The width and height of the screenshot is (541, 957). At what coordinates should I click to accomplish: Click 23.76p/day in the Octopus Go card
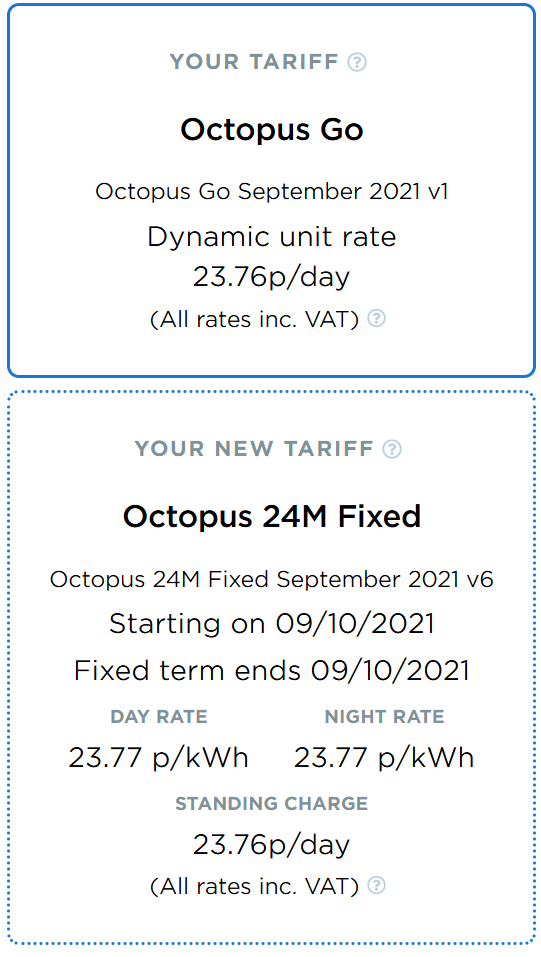pyautogui.click(x=272, y=277)
